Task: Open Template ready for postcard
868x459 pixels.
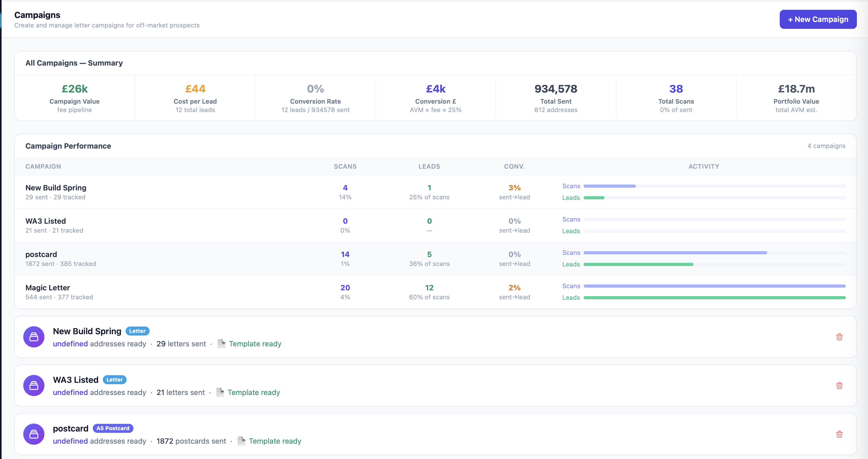Action: click(x=275, y=441)
